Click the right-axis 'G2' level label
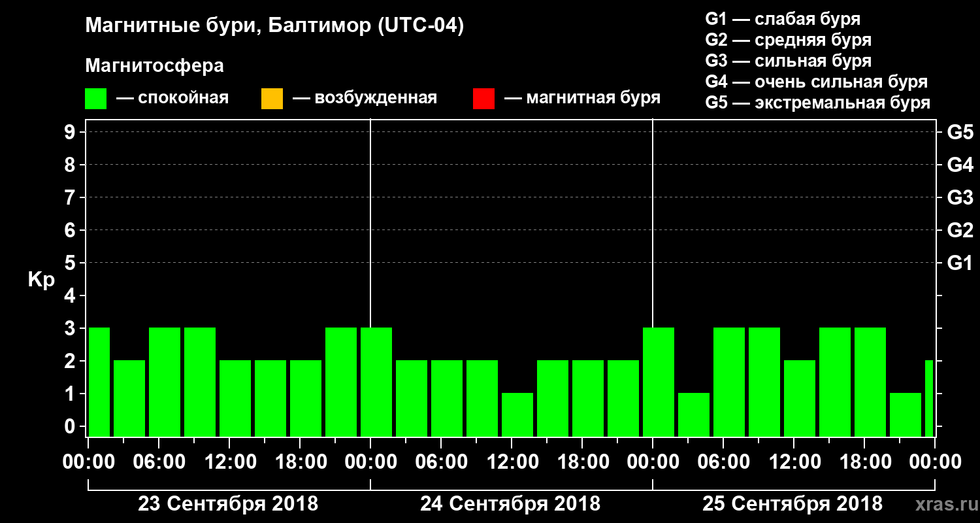The height and width of the screenshot is (523, 980). point(960,230)
